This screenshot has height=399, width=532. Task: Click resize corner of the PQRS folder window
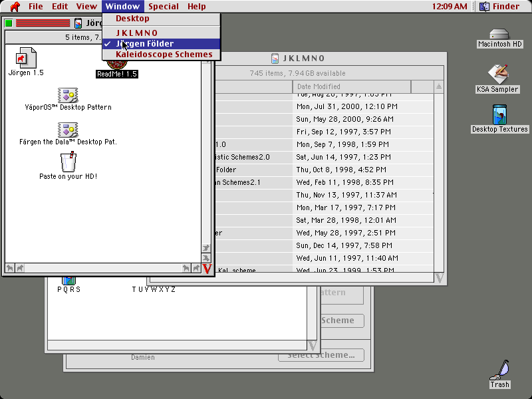coord(313,346)
